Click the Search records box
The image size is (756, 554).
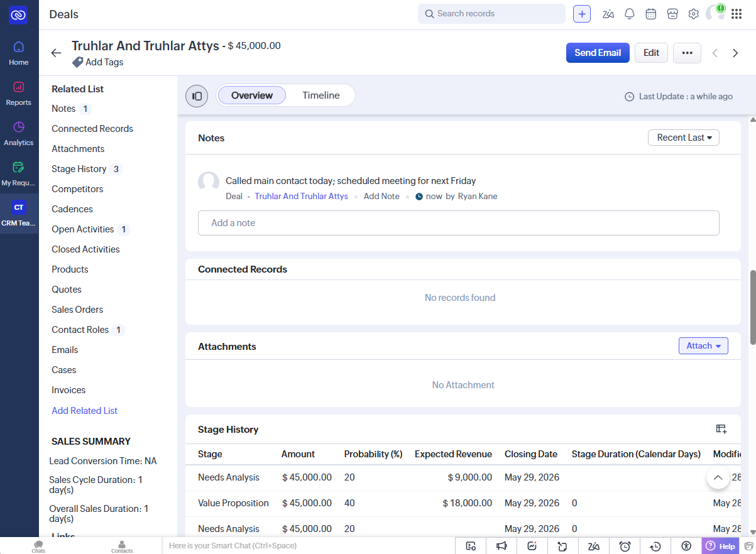491,14
